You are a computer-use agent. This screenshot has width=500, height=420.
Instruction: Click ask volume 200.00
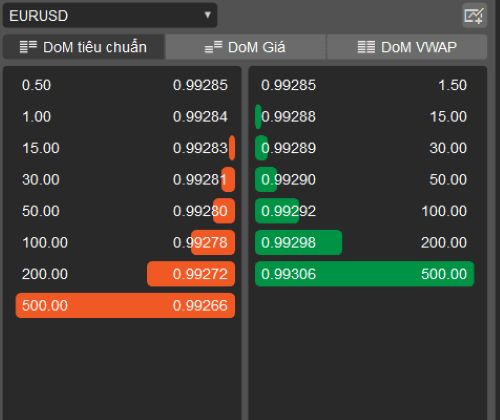[x=444, y=242]
